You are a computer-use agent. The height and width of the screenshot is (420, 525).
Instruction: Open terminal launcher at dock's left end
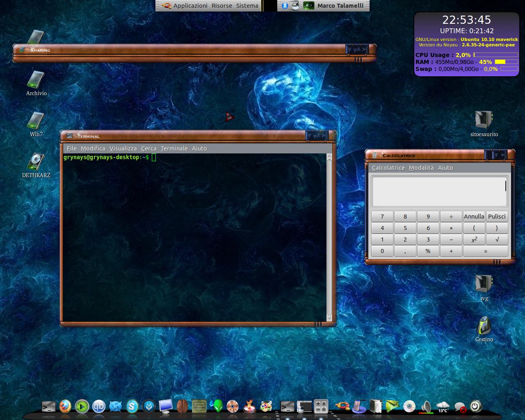click(49, 406)
